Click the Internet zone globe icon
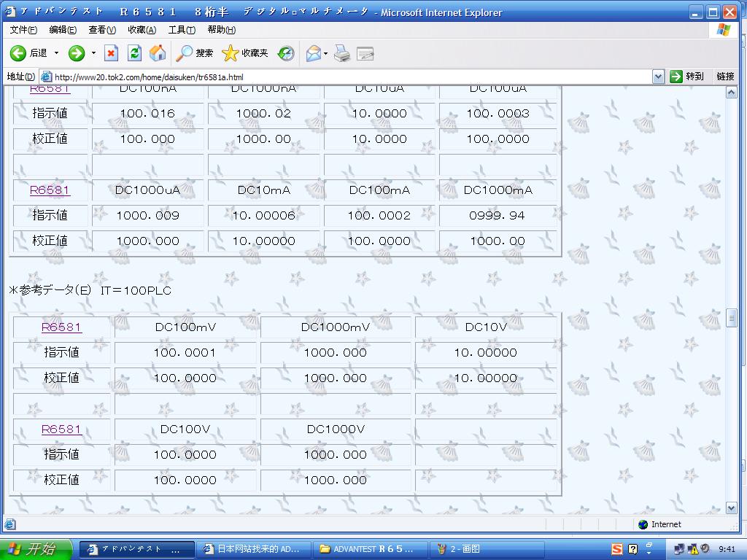The width and height of the screenshot is (747, 560). coord(643,524)
